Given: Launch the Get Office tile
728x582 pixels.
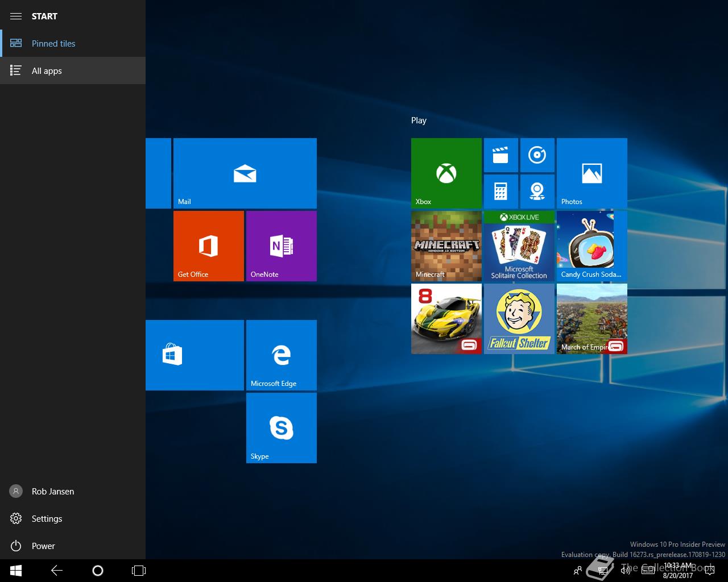Looking at the screenshot, I should [x=208, y=246].
